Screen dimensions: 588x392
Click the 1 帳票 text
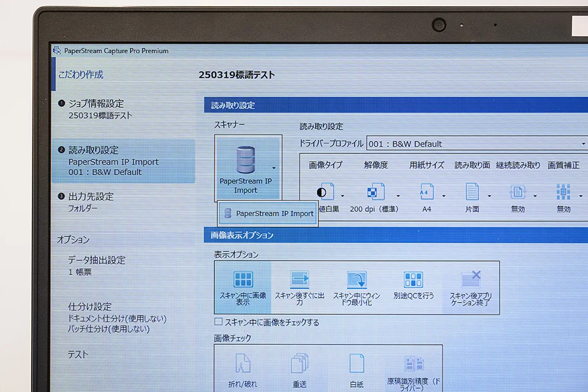pos(80,272)
